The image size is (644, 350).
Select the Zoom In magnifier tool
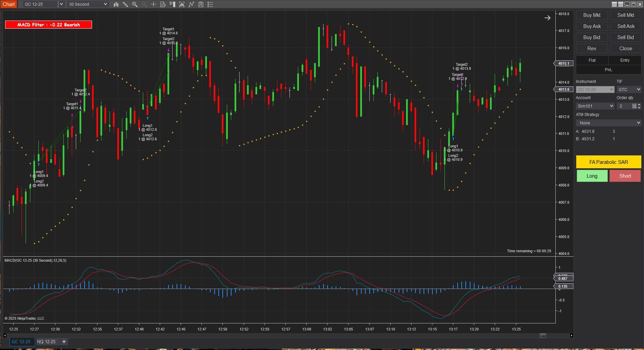(x=134, y=4)
